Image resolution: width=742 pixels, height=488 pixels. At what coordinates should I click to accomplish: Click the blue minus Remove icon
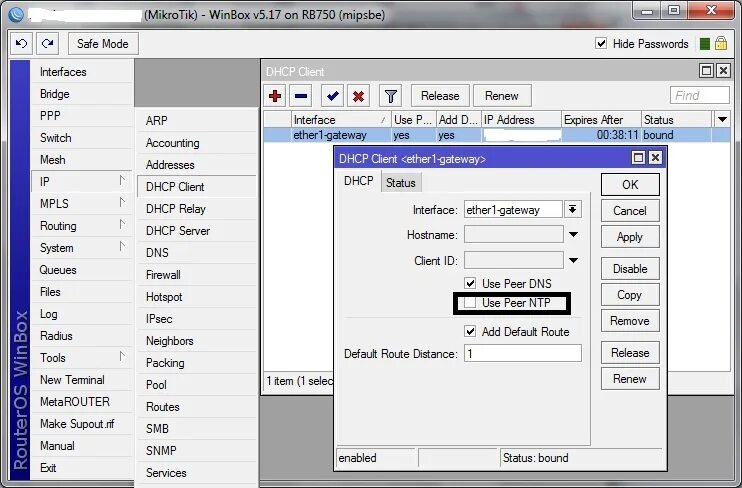[x=301, y=96]
